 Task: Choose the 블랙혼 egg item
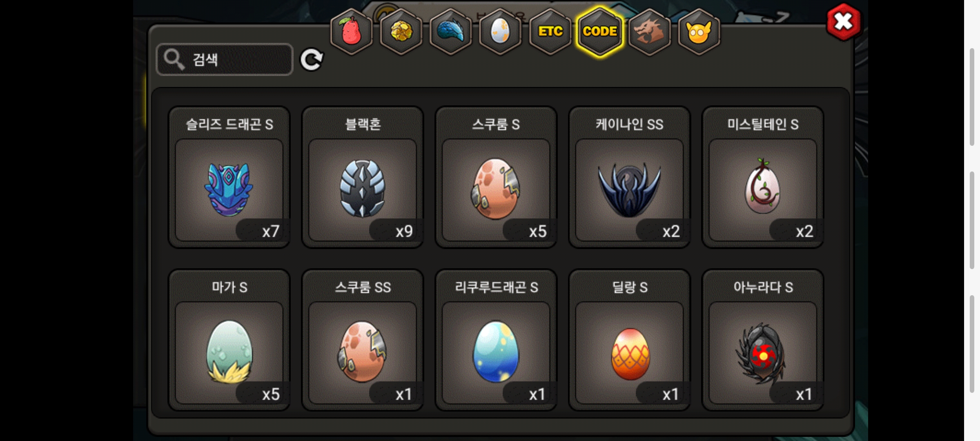363,177
